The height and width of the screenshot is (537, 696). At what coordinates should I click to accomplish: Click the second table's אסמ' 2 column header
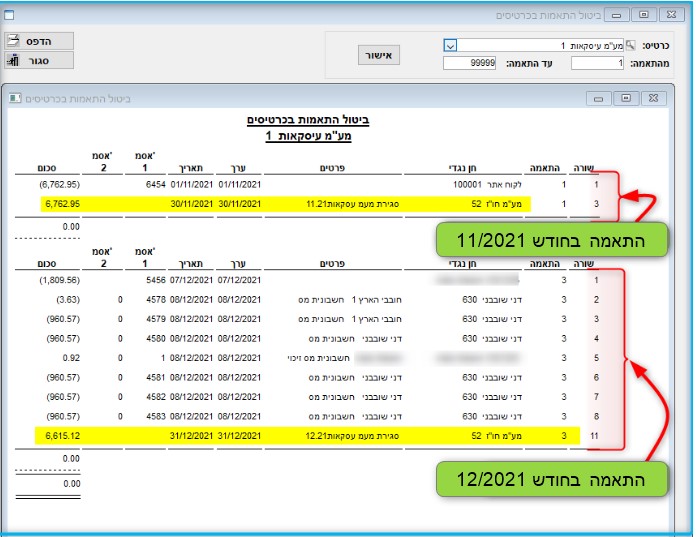pyautogui.click(x=103, y=257)
